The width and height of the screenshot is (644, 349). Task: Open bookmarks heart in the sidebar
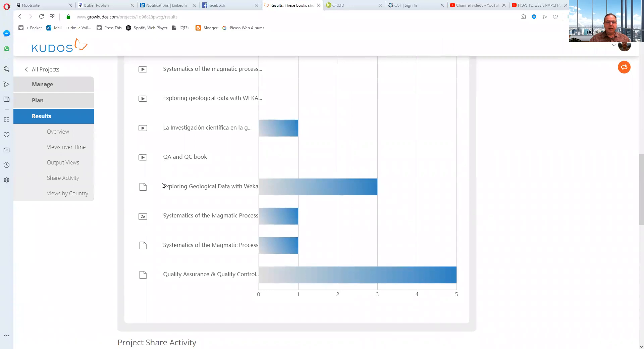pyautogui.click(x=6, y=135)
